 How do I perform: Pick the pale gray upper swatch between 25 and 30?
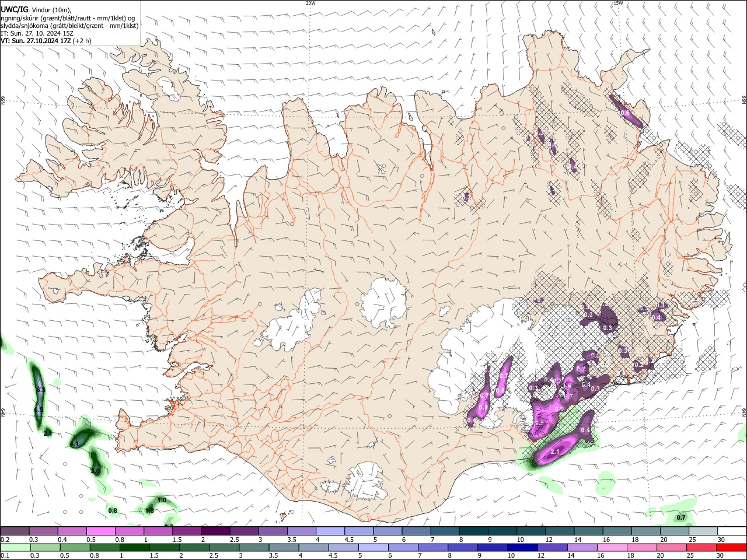[x=704, y=531]
